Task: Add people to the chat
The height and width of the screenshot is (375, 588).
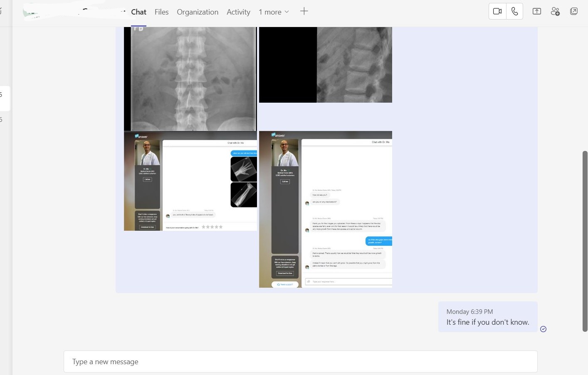Action: pyautogui.click(x=555, y=11)
